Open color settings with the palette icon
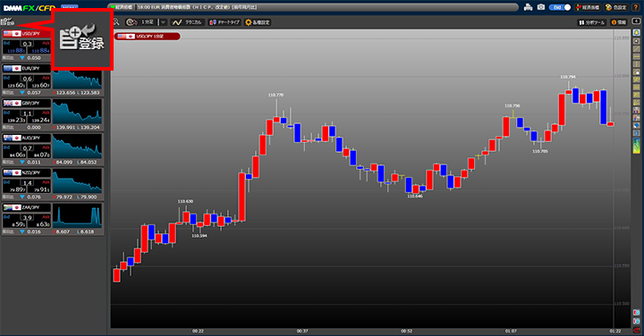 pos(616,7)
